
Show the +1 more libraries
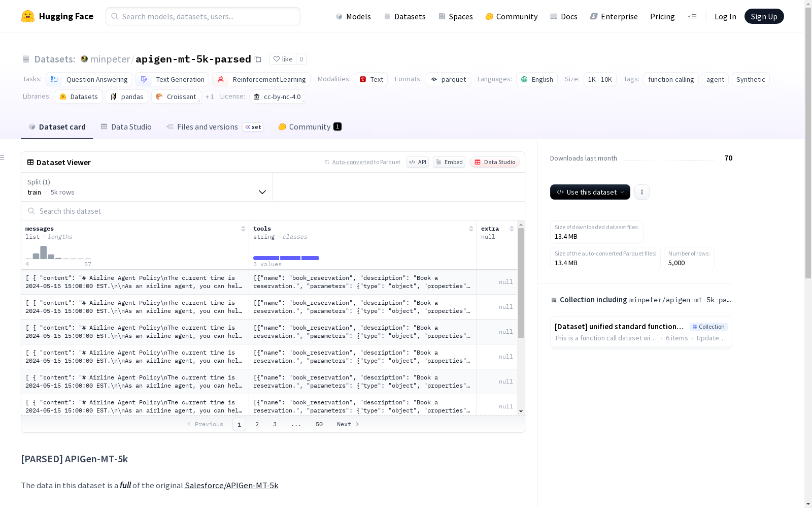(210, 97)
